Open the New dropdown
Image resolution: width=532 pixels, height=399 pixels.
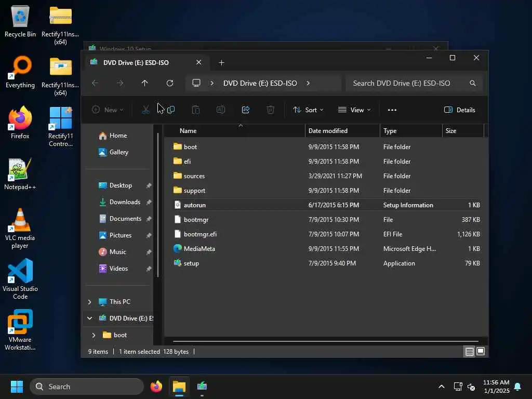[x=108, y=110]
